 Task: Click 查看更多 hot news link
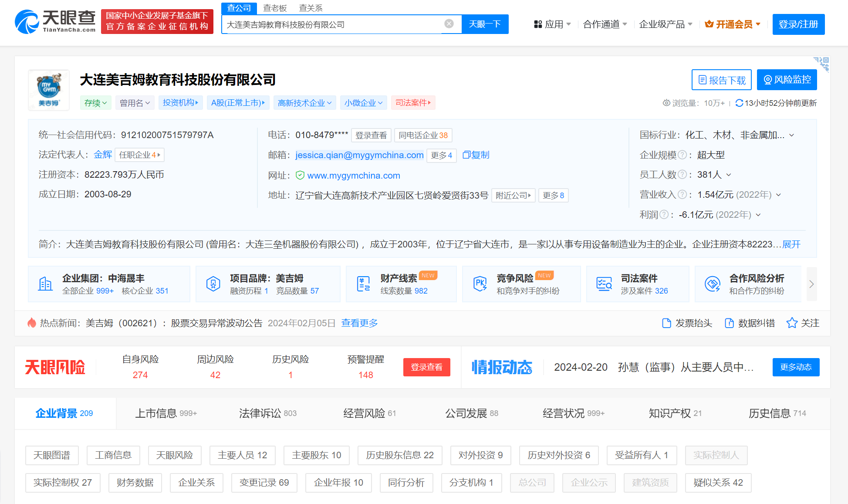click(359, 323)
